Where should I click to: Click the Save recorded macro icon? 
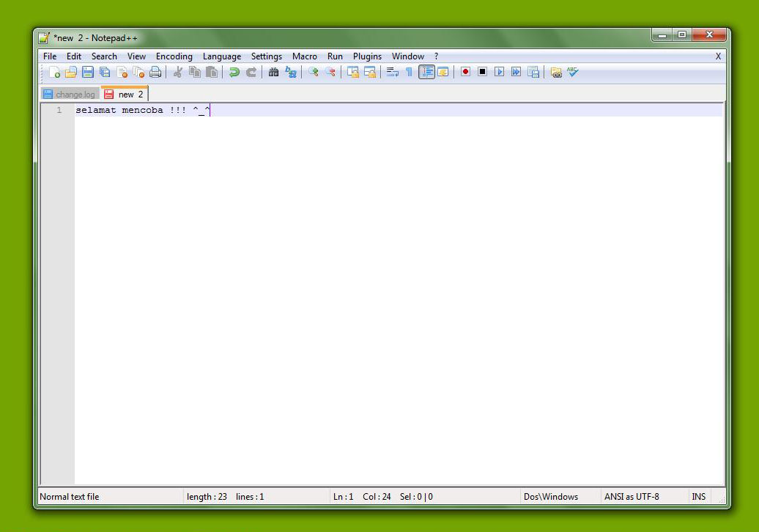pos(533,72)
